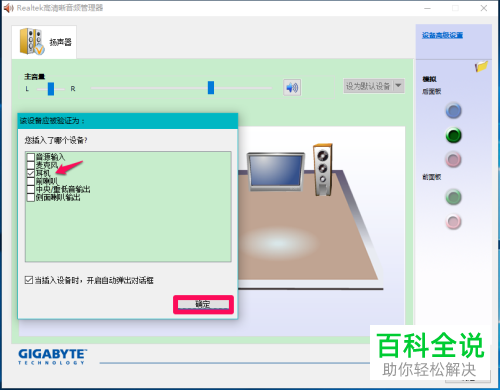Close the Realtek audio manager window

[x=484, y=8]
